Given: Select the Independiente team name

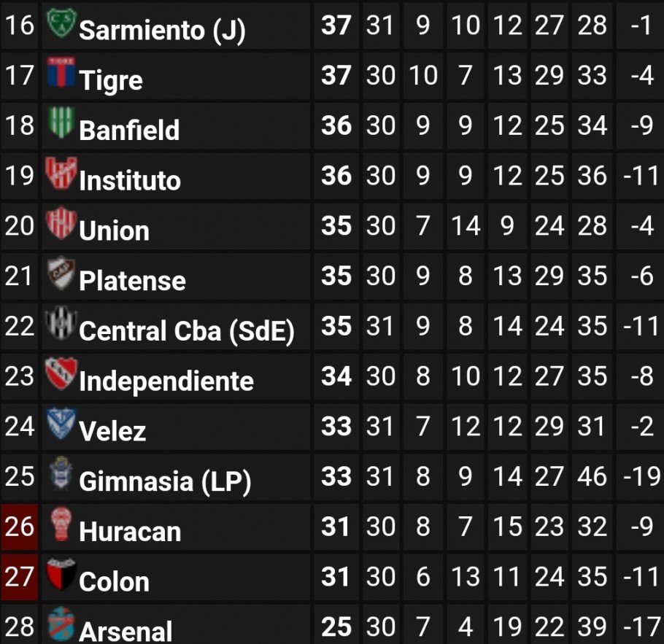Looking at the screenshot, I should pos(166,381).
